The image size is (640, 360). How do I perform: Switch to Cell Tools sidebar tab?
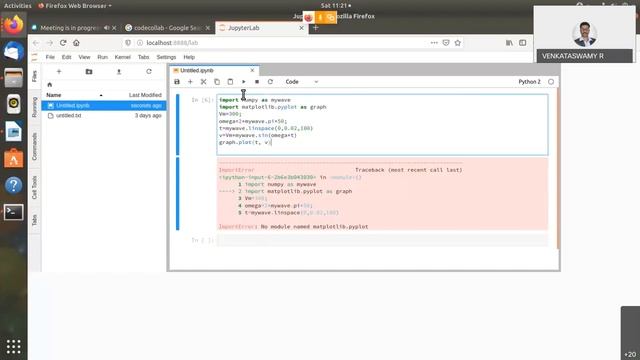(35, 187)
